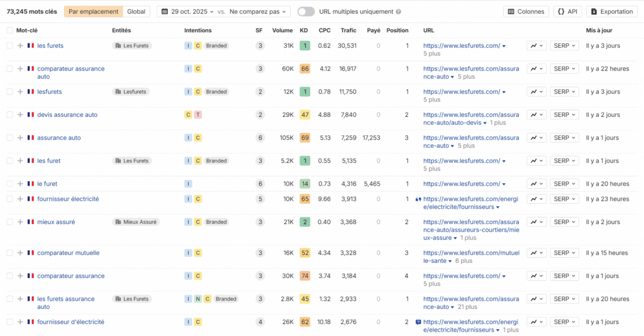Click the calendar date picker '29 oct. 2025'
Screen dimensions: 644x336
tap(188, 11)
